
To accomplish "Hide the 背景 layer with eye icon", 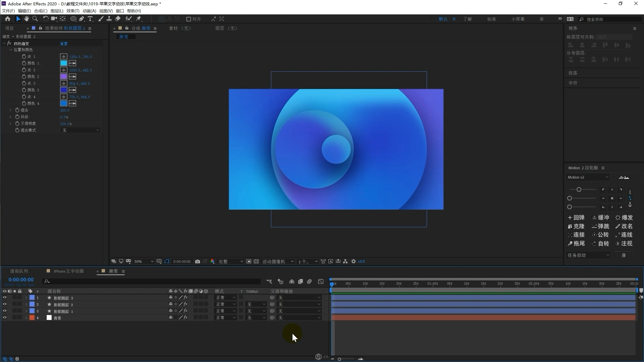I will pyautogui.click(x=5, y=317).
